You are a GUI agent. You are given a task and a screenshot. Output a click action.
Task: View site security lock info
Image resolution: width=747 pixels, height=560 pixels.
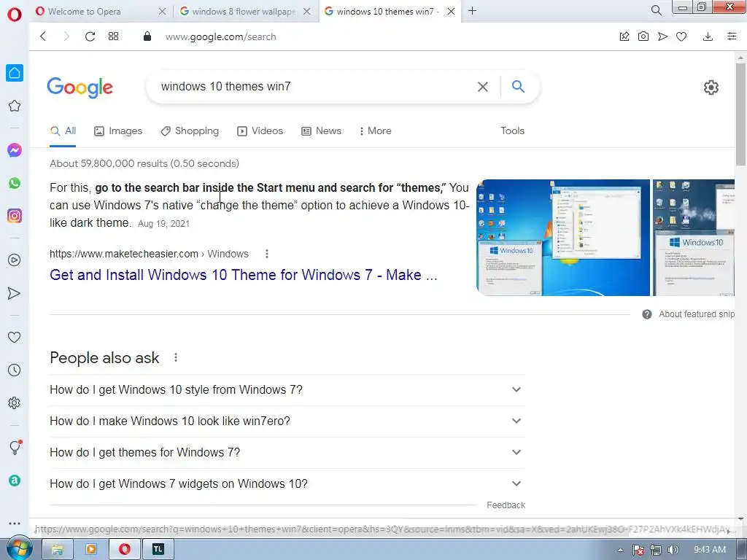[147, 36]
